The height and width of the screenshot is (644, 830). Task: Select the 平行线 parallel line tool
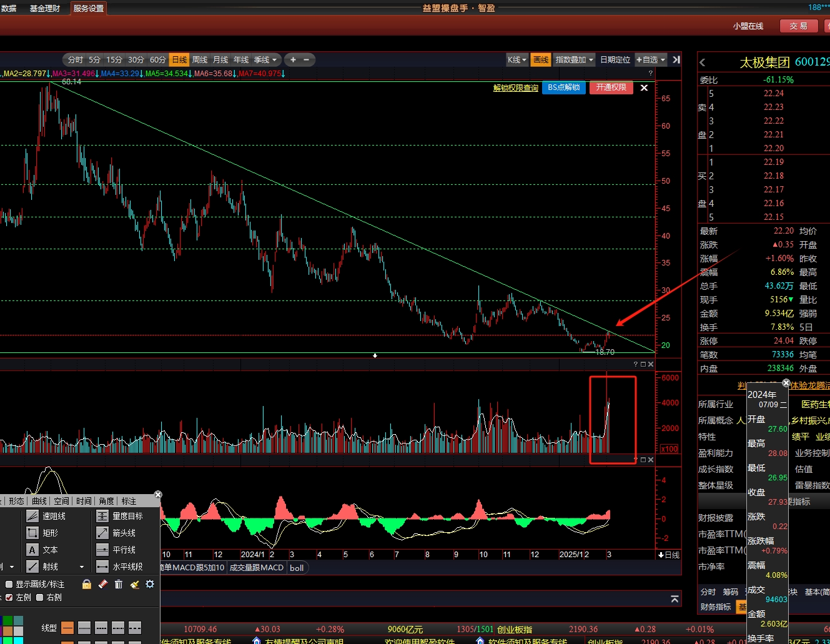click(116, 550)
